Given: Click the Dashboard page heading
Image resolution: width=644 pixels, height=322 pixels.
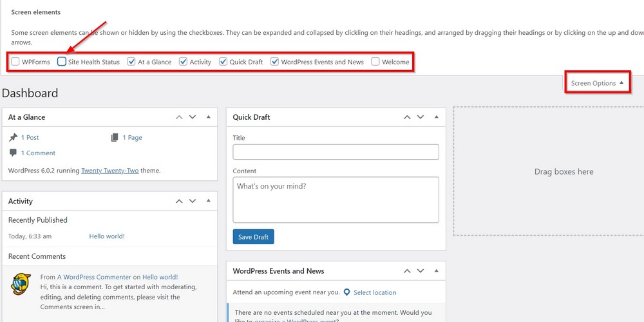Looking at the screenshot, I should click(30, 93).
